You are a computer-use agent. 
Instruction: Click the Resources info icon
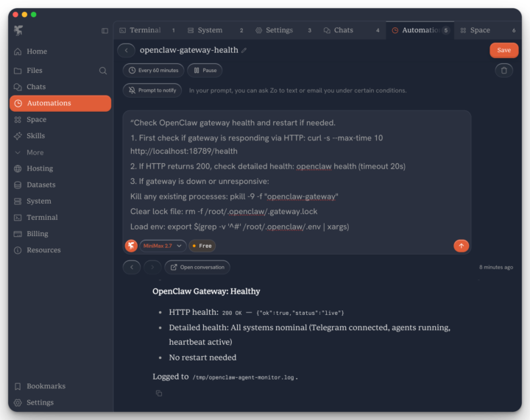(x=18, y=250)
